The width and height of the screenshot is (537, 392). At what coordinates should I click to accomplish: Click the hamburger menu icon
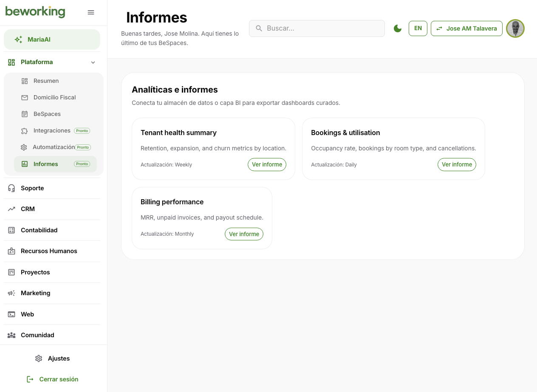click(91, 12)
